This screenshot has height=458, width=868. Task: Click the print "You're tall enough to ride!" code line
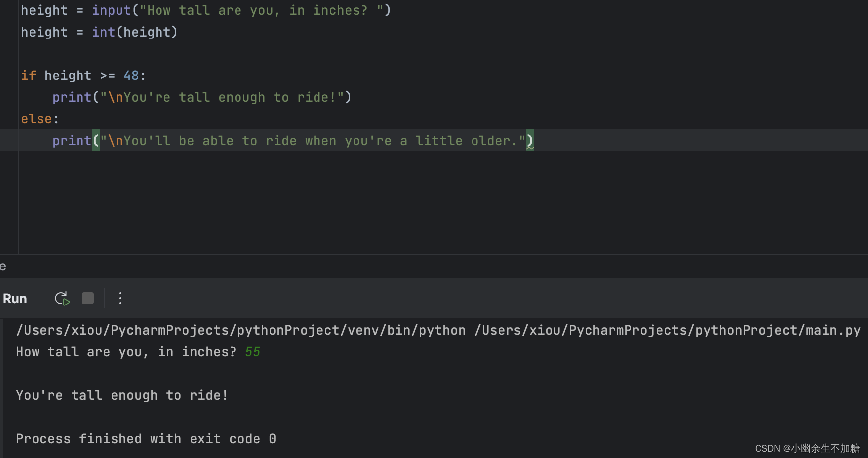(202, 97)
